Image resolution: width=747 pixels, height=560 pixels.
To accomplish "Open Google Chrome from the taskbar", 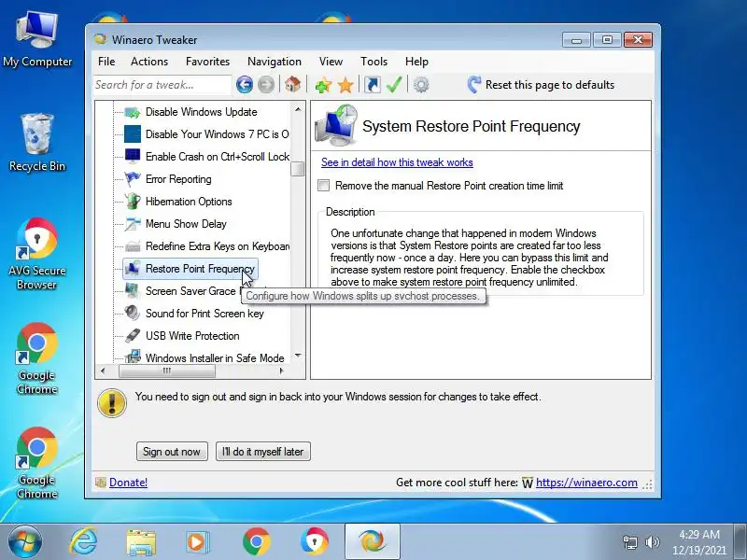I will (x=256, y=542).
